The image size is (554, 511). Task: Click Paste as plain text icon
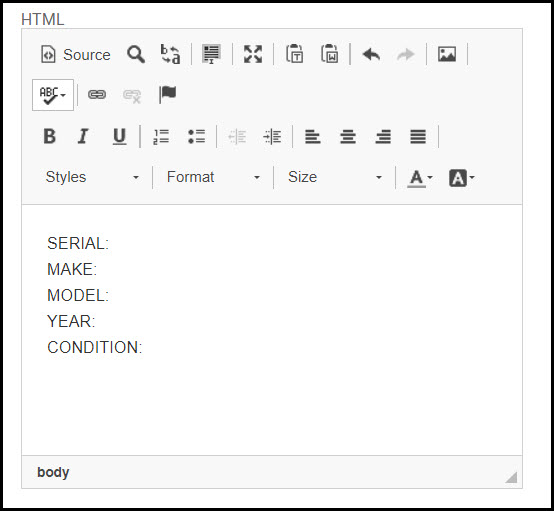294,54
